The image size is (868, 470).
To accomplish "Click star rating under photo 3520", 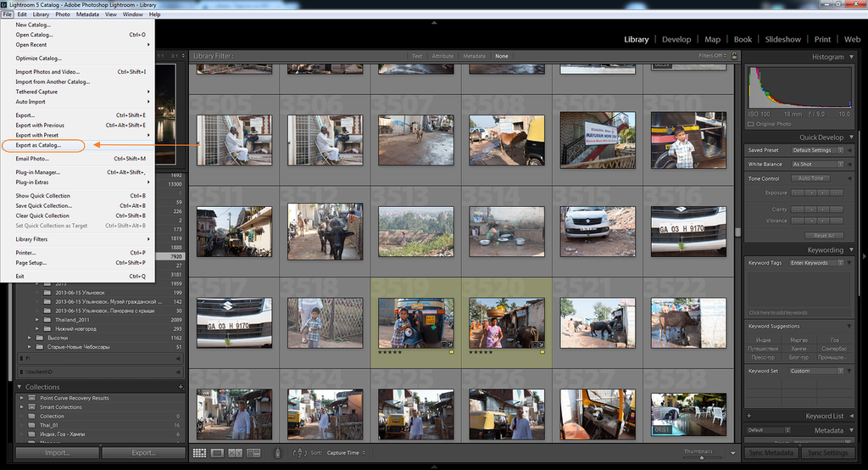I will click(481, 352).
